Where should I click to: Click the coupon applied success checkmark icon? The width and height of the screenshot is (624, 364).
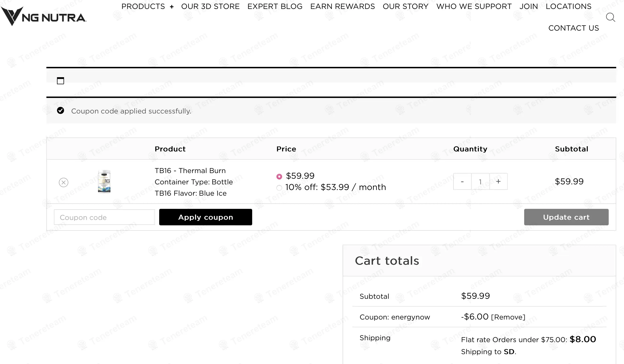click(x=61, y=110)
